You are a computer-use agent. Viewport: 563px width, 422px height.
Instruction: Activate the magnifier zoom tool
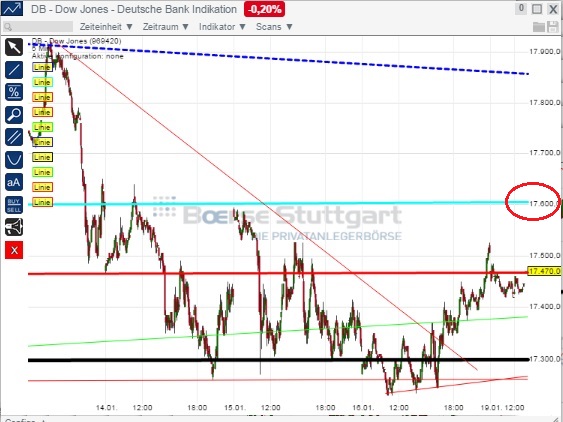(14, 115)
